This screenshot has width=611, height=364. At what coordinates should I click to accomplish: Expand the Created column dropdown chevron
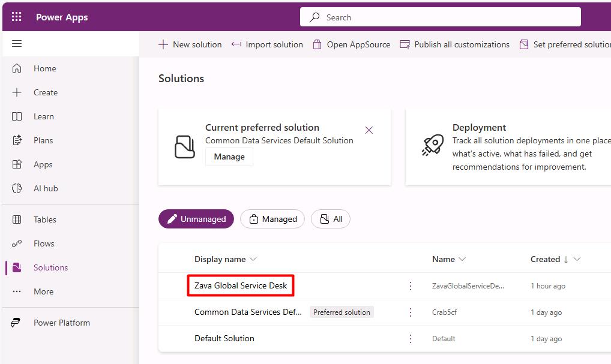point(577,259)
